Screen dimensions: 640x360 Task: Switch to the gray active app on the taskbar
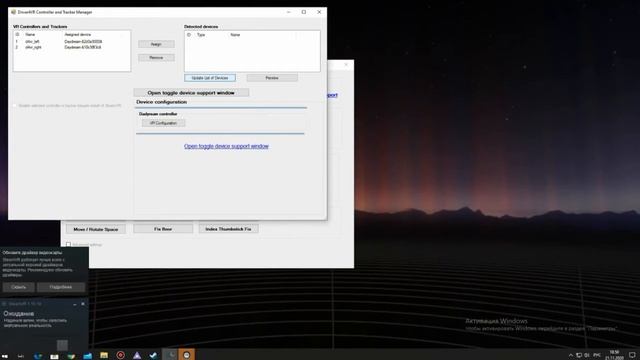[x=170, y=355]
